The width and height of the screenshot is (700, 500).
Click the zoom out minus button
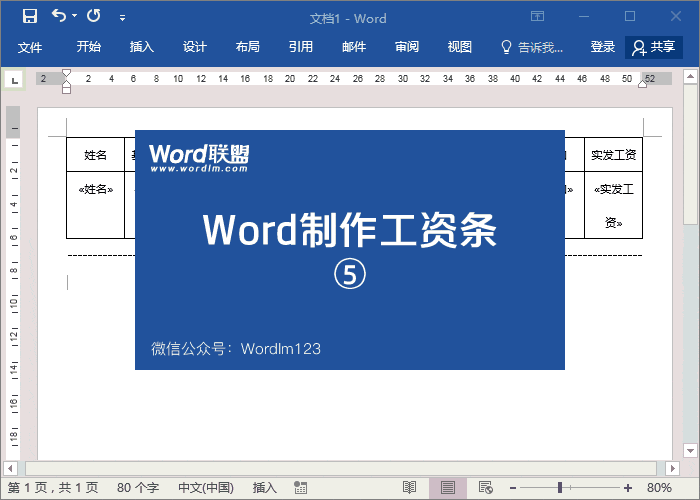click(513, 488)
